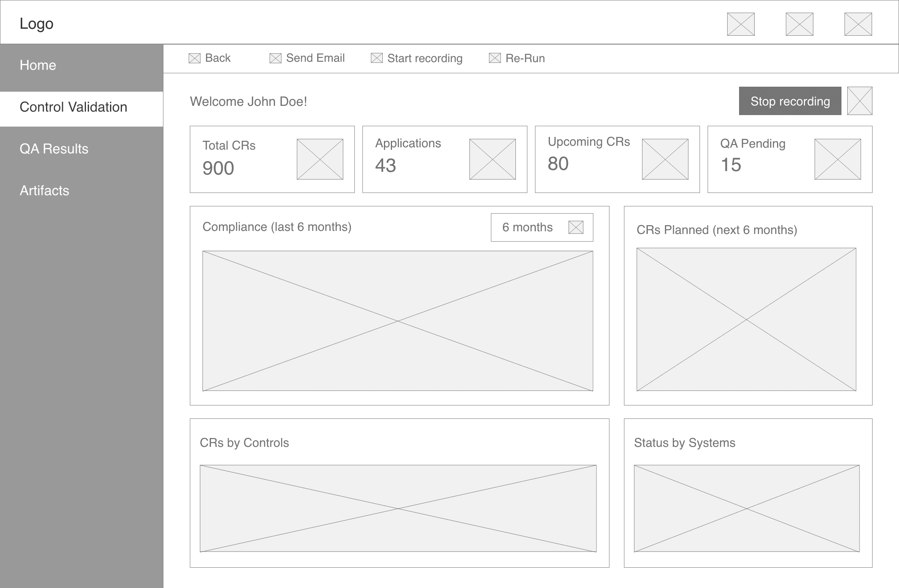Viewport: 899px width, 588px height.
Task: Open the 6 months dropdown
Action: pyautogui.click(x=541, y=227)
